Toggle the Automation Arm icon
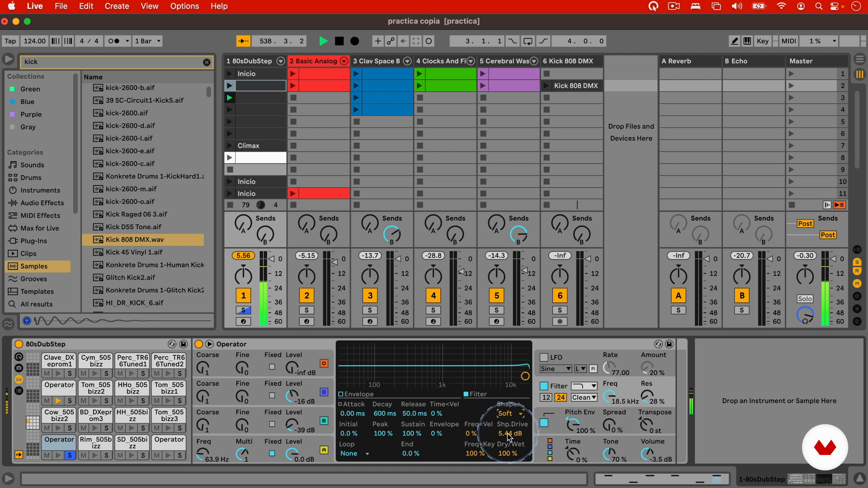Viewport: 868px width, 488px height. tap(391, 41)
